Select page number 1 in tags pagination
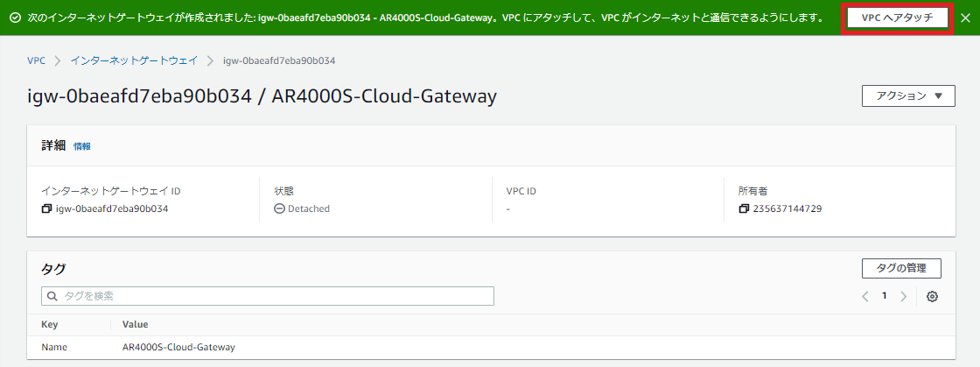This screenshot has height=367, width=980. point(884,296)
